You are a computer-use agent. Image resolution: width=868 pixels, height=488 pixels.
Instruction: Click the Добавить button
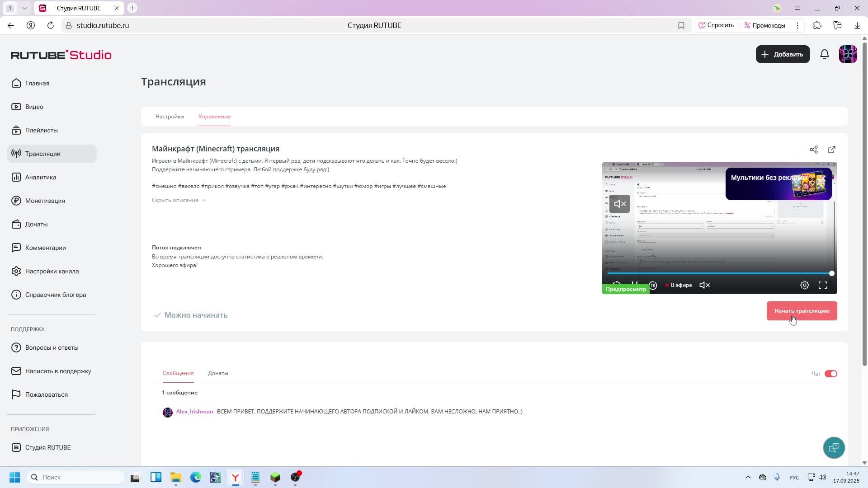coord(783,54)
